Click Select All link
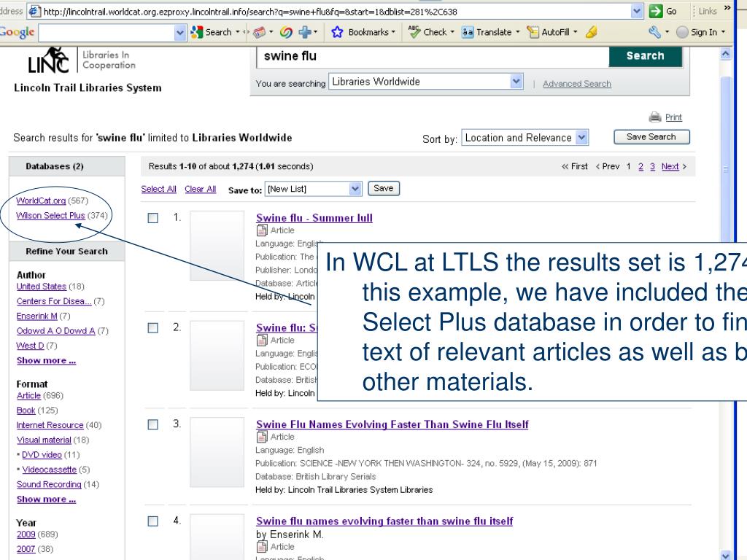Viewport: 747px width, 560px height. tap(158, 189)
